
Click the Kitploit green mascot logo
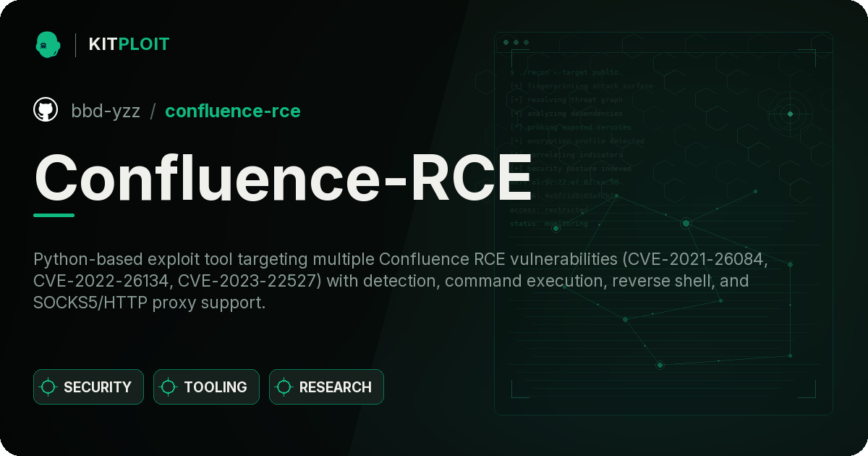click(48, 44)
